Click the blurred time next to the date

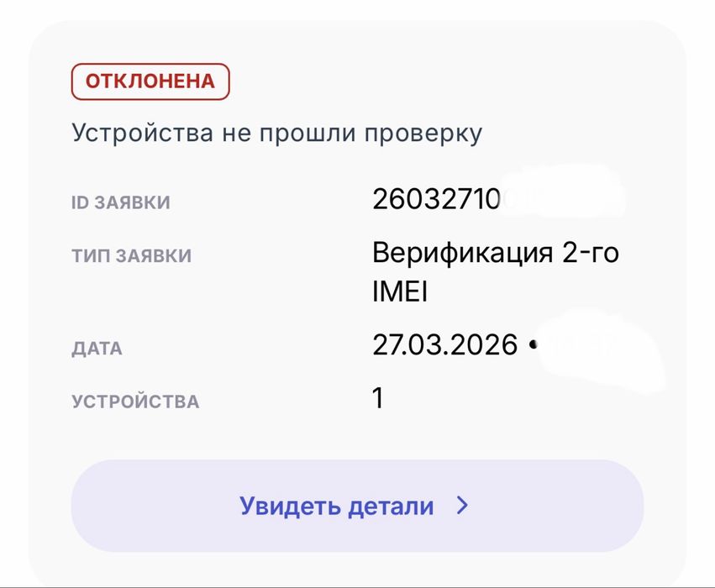597,349
